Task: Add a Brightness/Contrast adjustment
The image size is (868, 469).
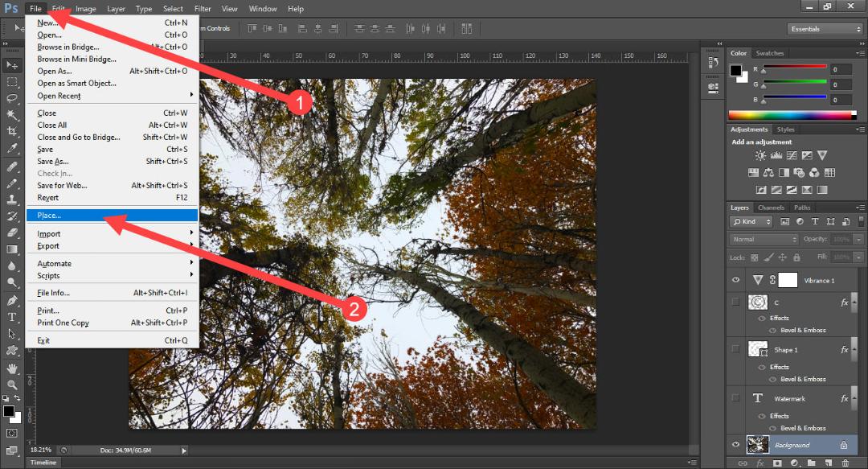Action: pyautogui.click(x=761, y=156)
